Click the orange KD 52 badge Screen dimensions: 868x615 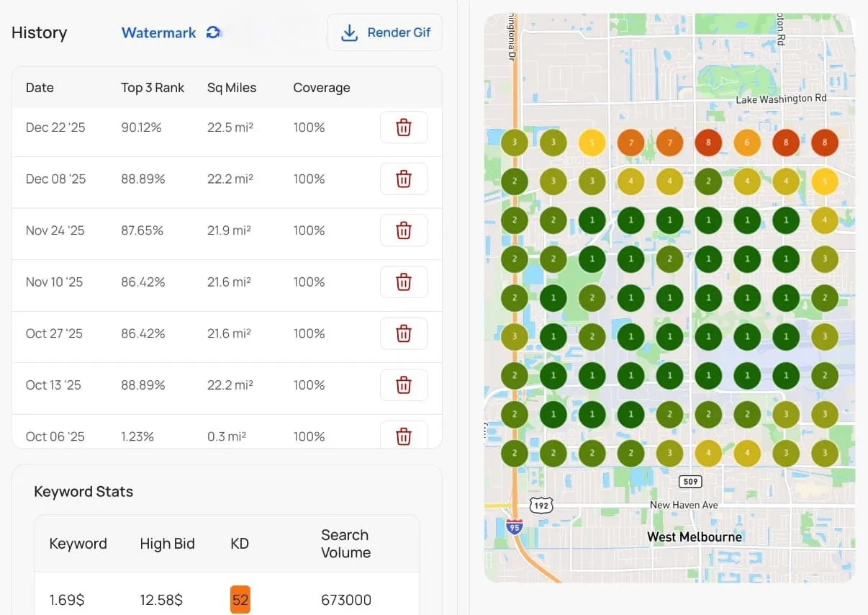tap(240, 600)
